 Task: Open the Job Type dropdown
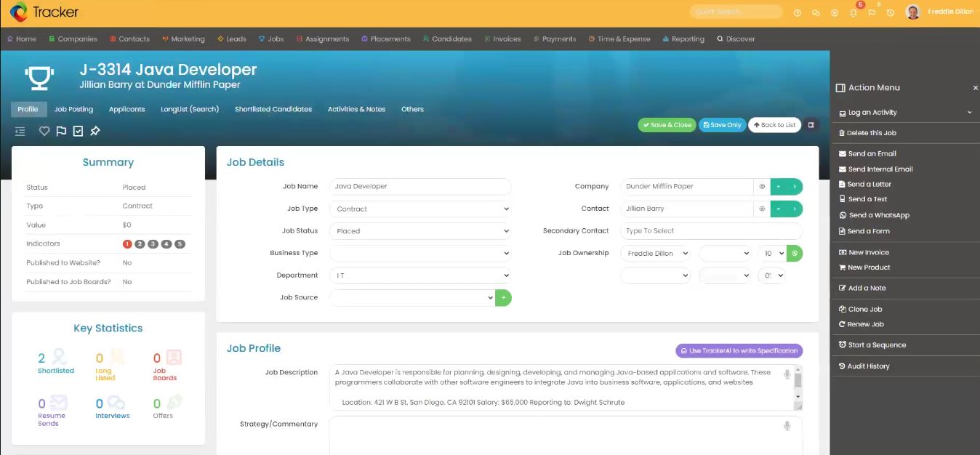point(420,209)
